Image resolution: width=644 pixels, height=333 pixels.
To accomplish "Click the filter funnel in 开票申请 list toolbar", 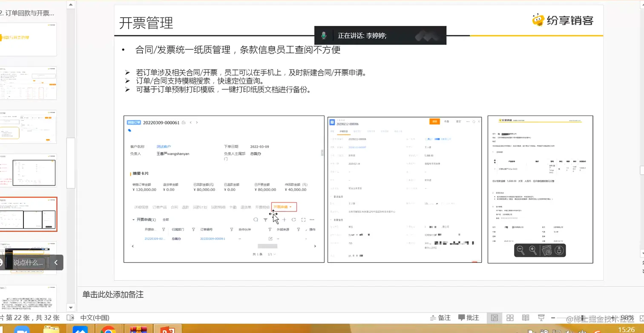I will coord(265,220).
